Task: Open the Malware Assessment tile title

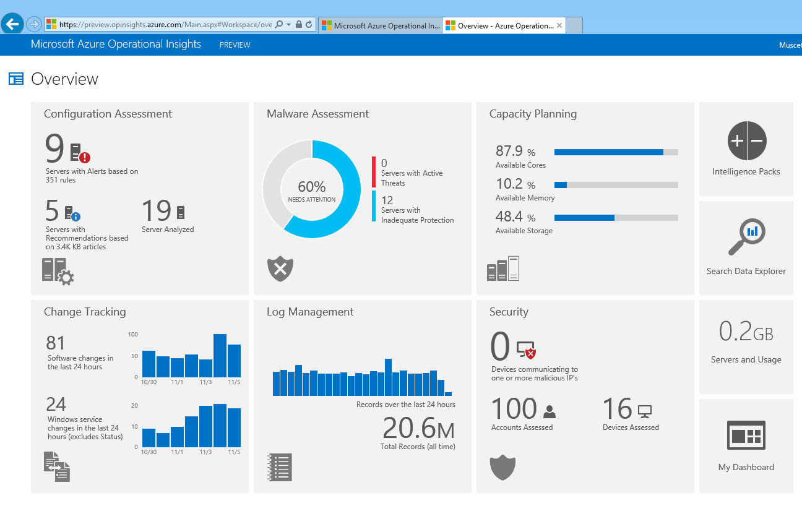Action: point(317,114)
